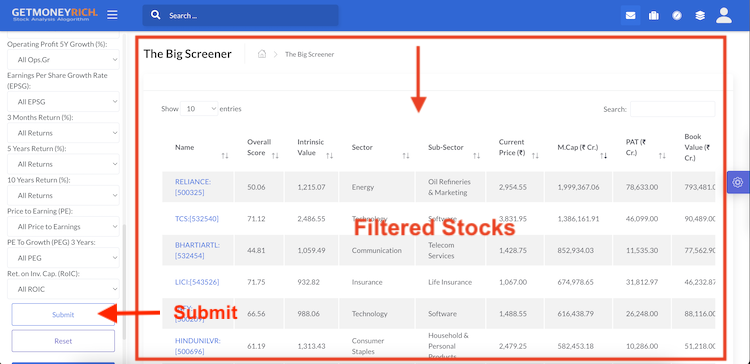Sort by Sub-Sector column arrows

tap(476, 156)
